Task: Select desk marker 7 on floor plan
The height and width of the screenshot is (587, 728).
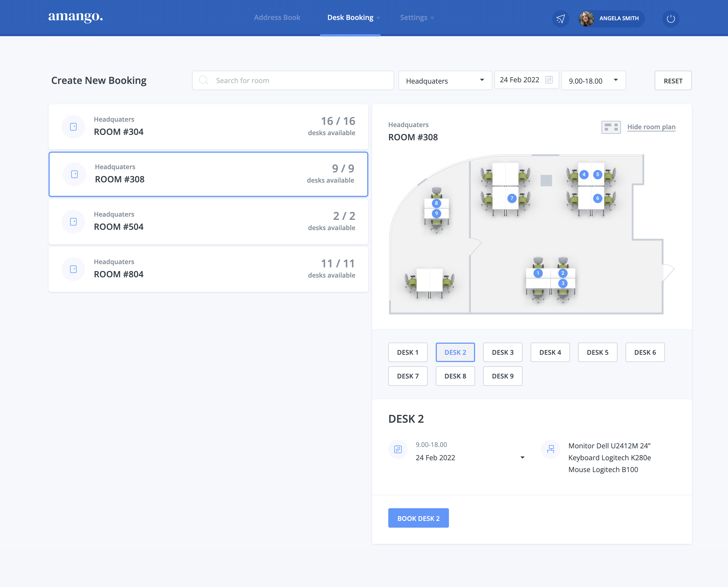Action: [512, 199]
